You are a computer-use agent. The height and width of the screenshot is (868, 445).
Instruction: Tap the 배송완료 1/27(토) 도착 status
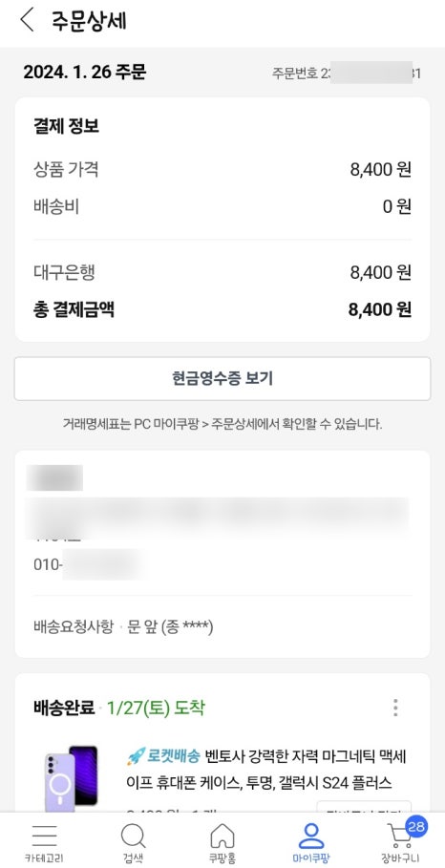coord(119,708)
